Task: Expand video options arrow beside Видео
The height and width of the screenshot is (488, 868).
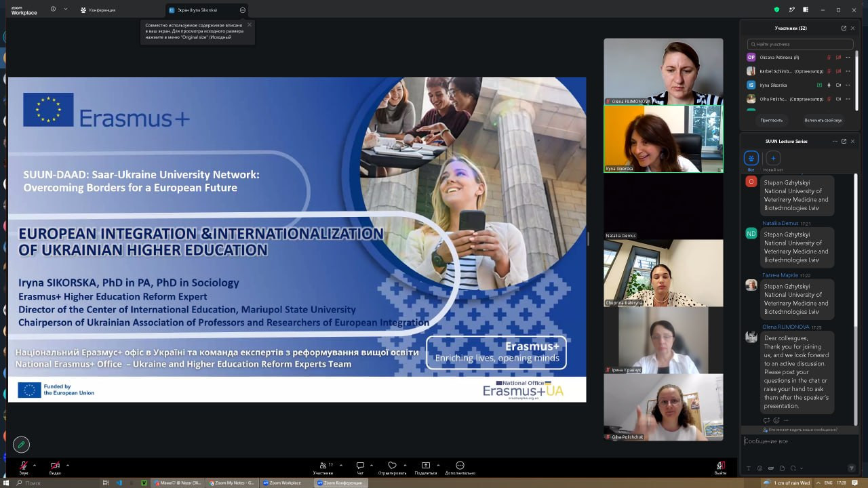Action: tap(68, 465)
